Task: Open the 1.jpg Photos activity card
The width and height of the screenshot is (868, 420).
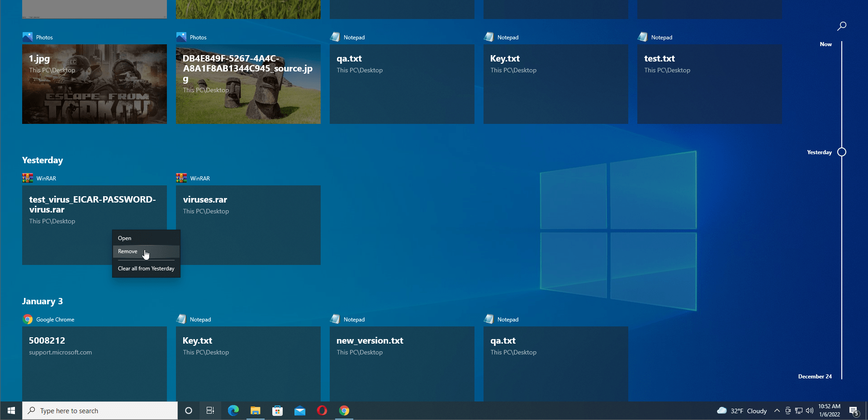Action: [94, 84]
